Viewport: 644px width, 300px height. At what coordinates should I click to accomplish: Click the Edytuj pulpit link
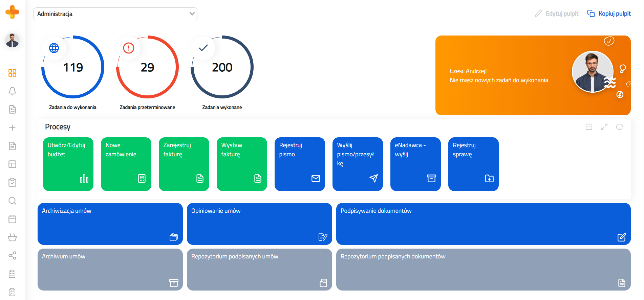(557, 14)
